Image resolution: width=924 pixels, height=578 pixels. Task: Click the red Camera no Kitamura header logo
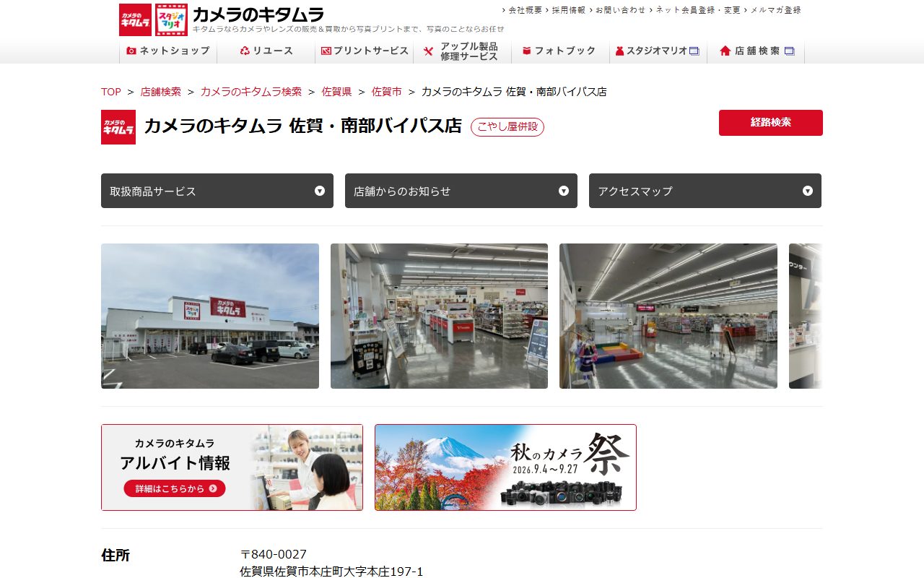pyautogui.click(x=135, y=20)
